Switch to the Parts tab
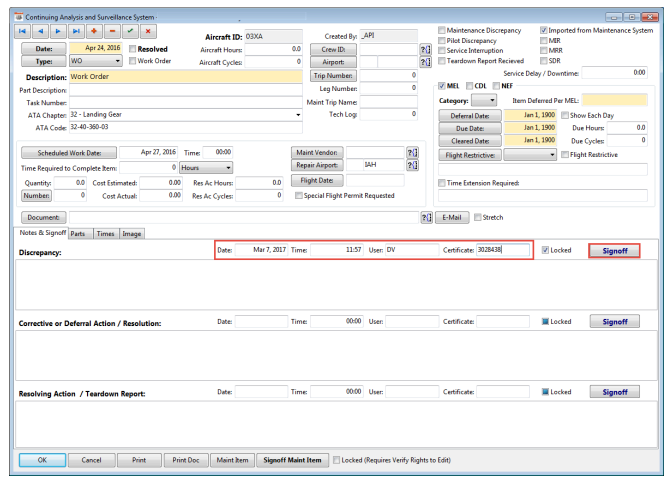Screen dimensions: 670x482 coord(79,233)
